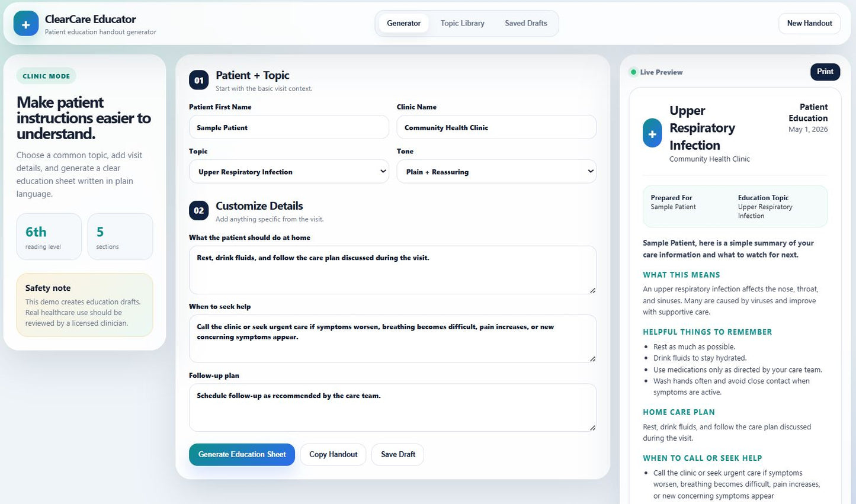Click the home care instructions text area

click(393, 270)
